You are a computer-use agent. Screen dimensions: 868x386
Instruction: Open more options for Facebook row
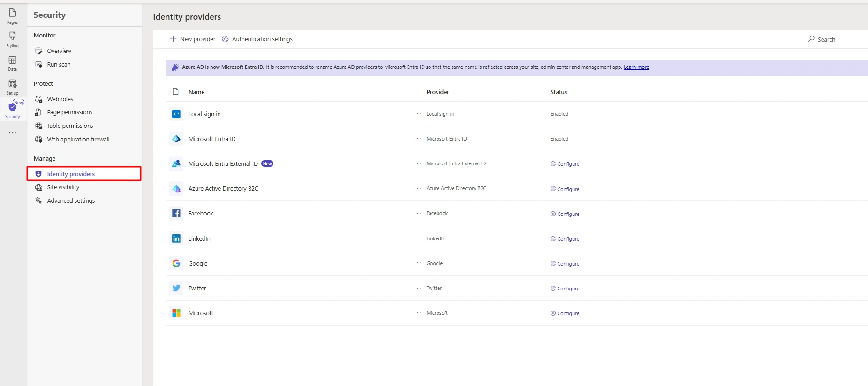417,213
